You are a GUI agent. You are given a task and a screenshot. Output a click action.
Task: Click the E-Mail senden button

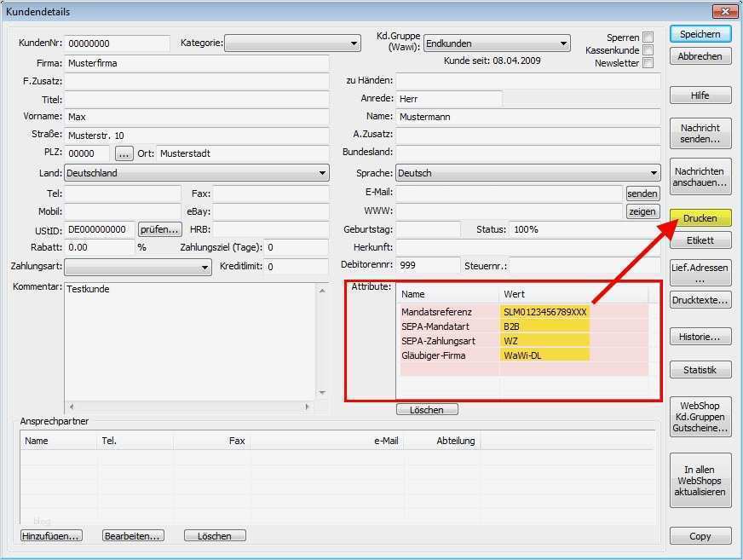point(642,193)
